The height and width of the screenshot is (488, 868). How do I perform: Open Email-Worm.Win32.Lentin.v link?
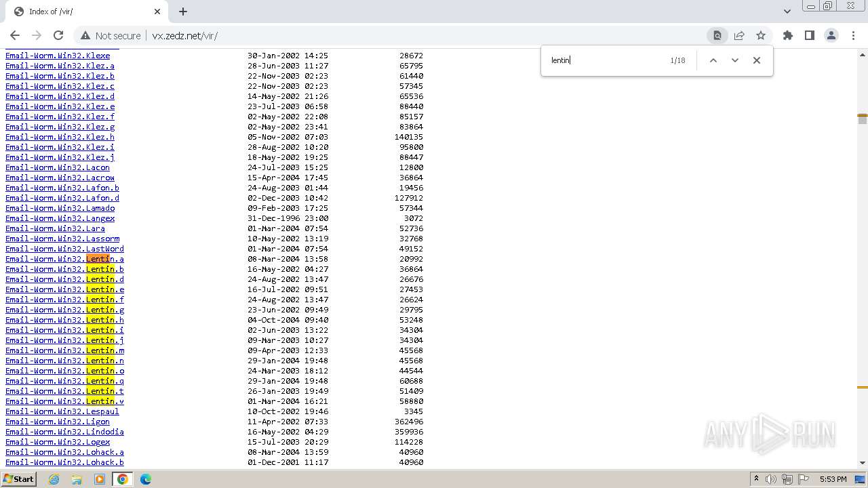pyautogui.click(x=64, y=401)
